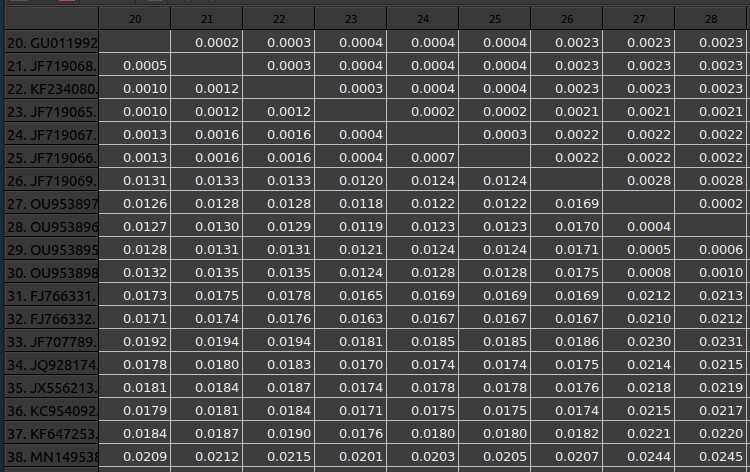Image resolution: width=750 pixels, height=472 pixels.
Task: Select 0.0005 in JF719068 row, column 20
Action: [x=135, y=66]
